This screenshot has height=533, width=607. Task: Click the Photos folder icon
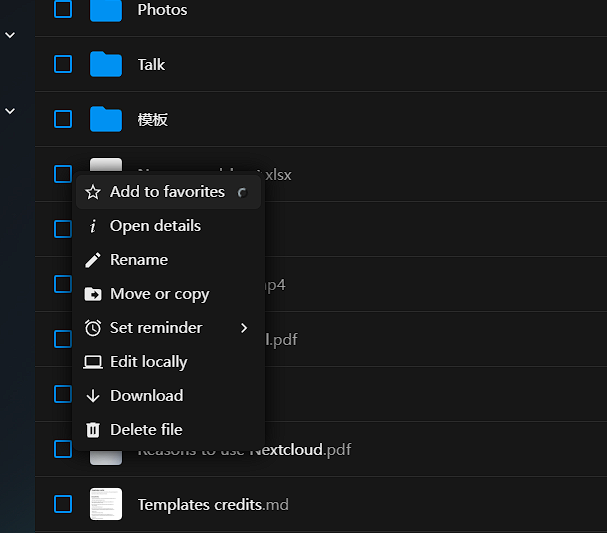point(106,10)
